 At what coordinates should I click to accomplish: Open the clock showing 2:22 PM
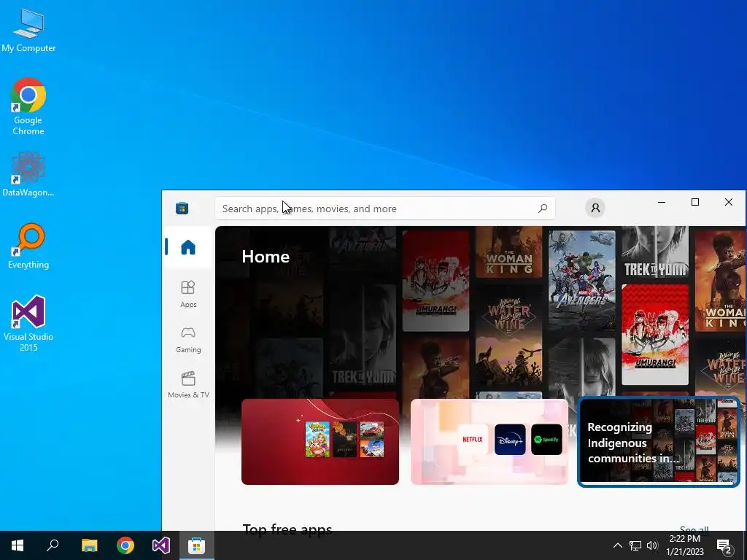click(x=684, y=545)
